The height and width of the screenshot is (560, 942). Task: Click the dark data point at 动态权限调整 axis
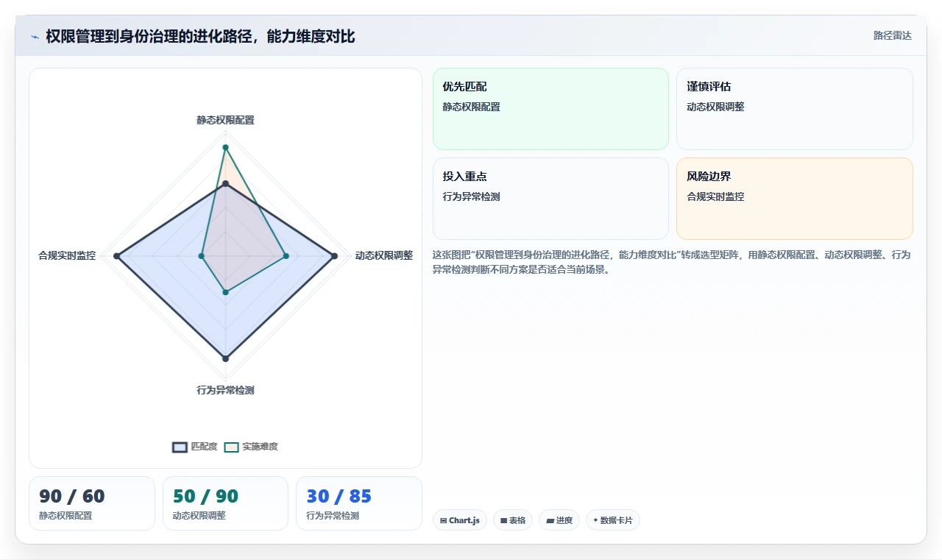[x=334, y=256]
